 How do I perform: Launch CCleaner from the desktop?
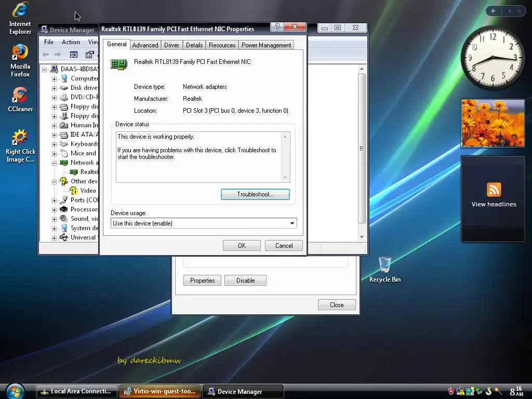pos(20,99)
